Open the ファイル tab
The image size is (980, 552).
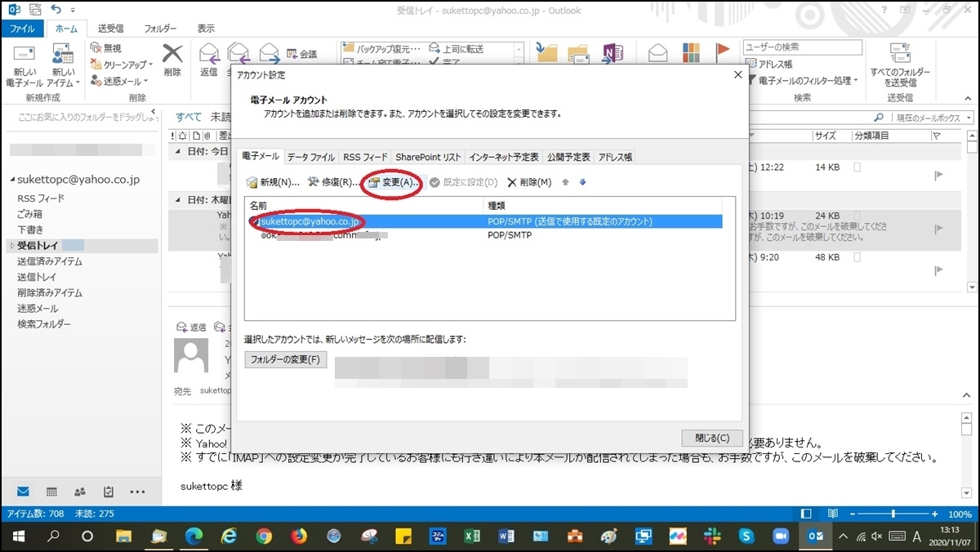click(22, 28)
